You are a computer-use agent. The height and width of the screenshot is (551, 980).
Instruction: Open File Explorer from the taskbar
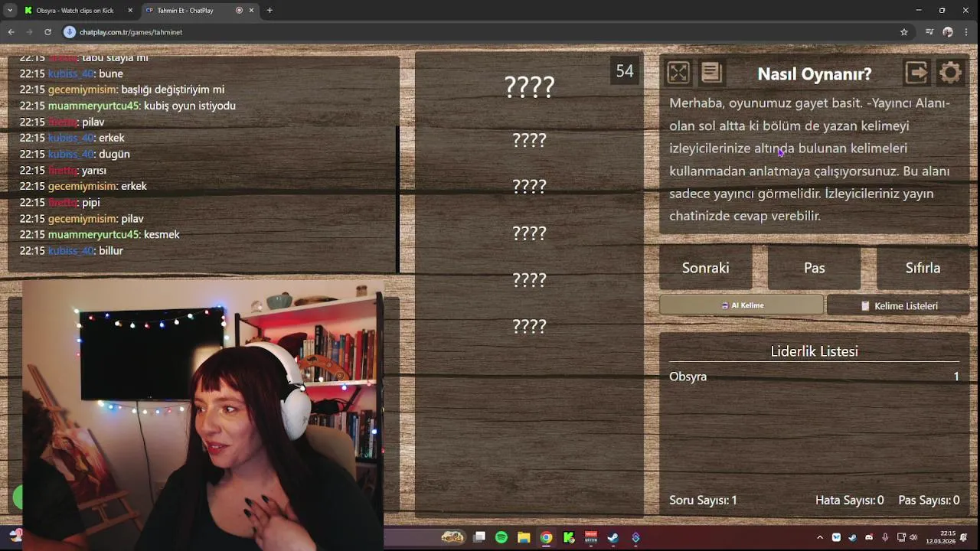pyautogui.click(x=524, y=537)
